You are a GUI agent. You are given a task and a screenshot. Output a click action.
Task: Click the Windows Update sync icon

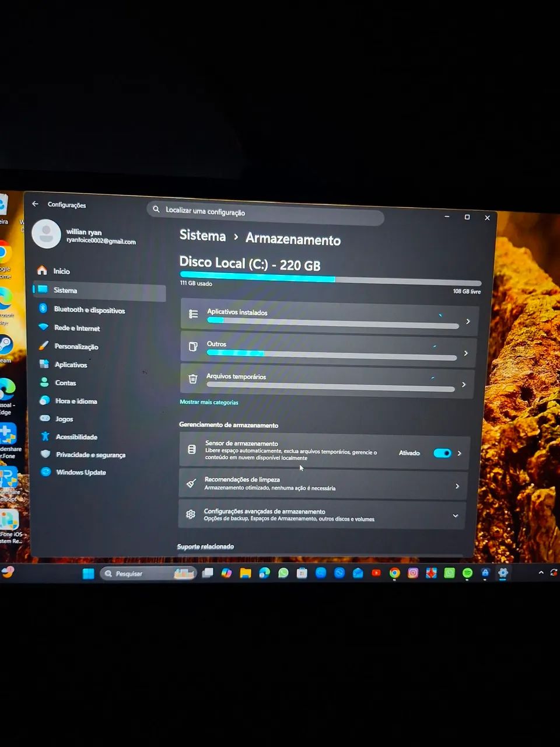point(46,472)
